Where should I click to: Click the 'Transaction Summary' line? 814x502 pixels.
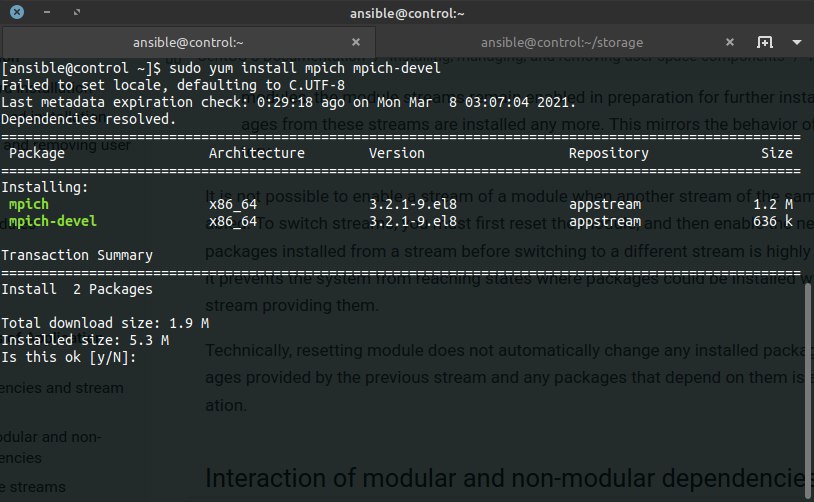tap(77, 255)
